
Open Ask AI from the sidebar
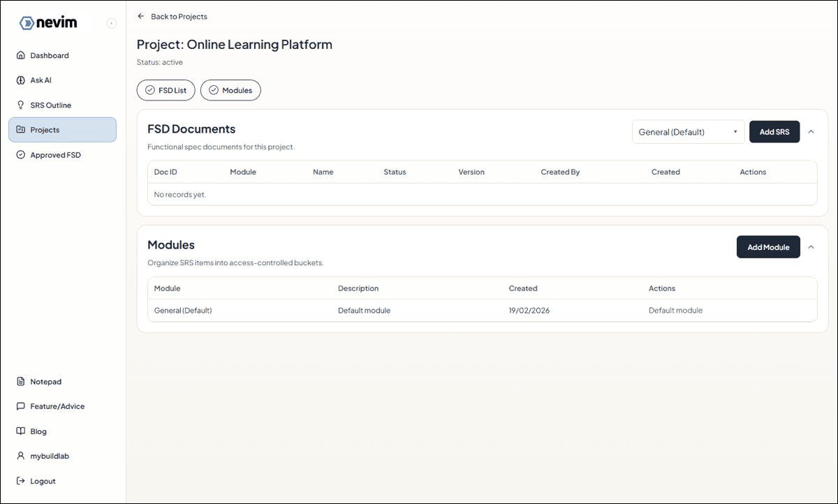20,80
